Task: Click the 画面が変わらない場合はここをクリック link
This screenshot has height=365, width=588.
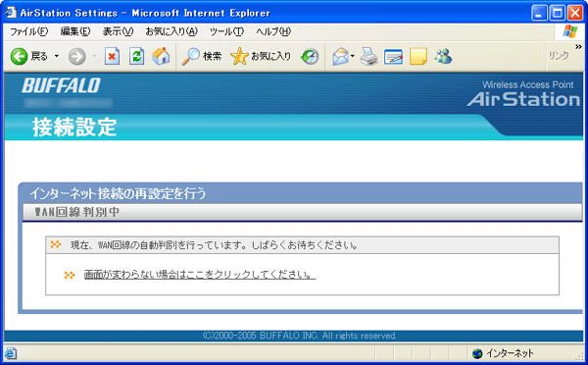Action: tap(200, 275)
